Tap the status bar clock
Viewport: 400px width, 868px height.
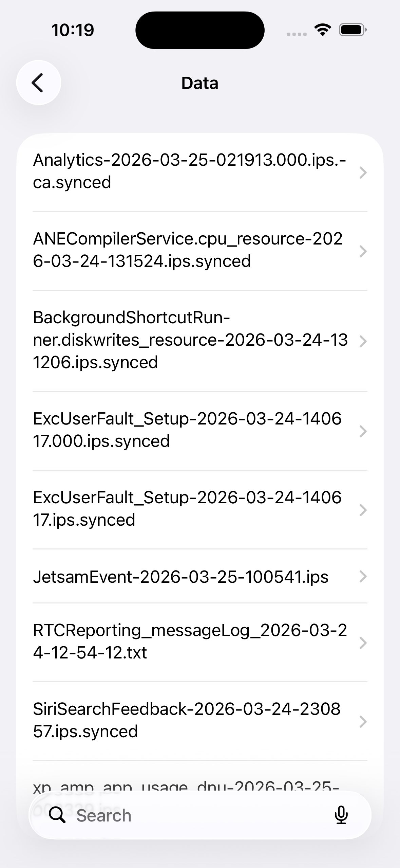(73, 30)
